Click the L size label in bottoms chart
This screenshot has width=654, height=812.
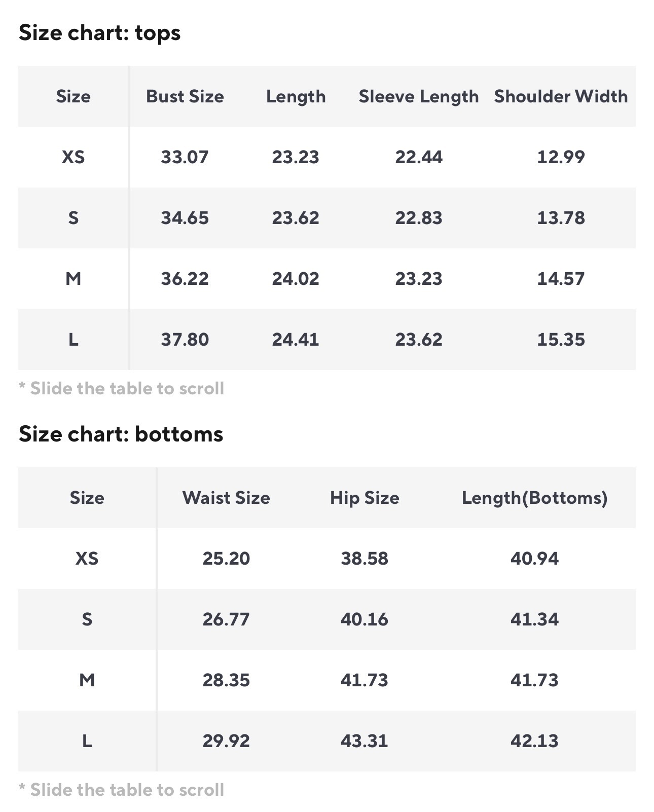click(87, 741)
